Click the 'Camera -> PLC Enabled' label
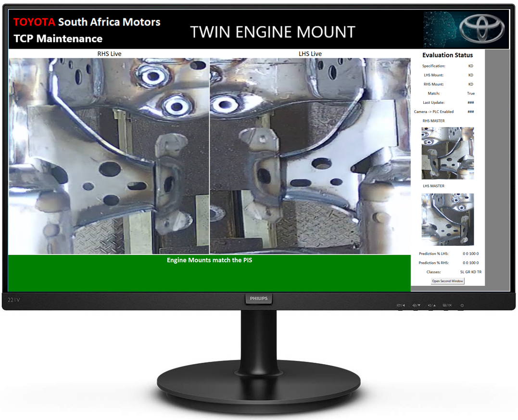The image size is (518, 420). coord(433,112)
